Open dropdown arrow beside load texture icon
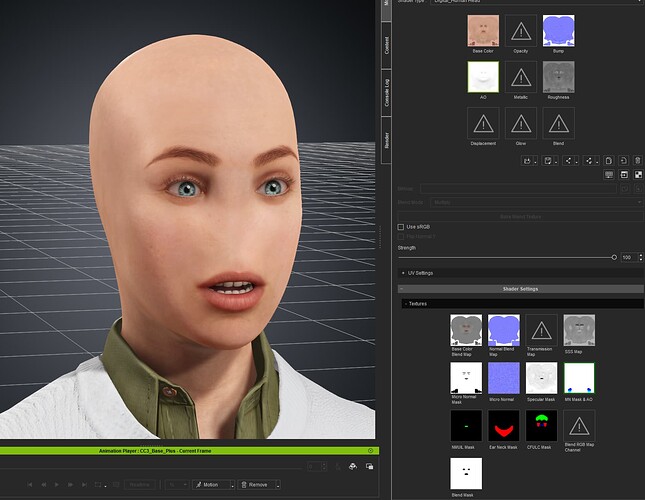 pos(535,162)
